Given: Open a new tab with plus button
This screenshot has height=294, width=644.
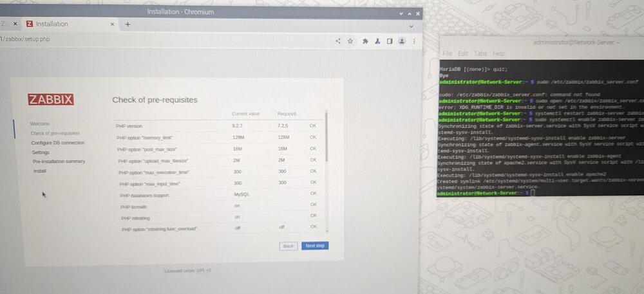Looking at the screenshot, I should [128, 24].
